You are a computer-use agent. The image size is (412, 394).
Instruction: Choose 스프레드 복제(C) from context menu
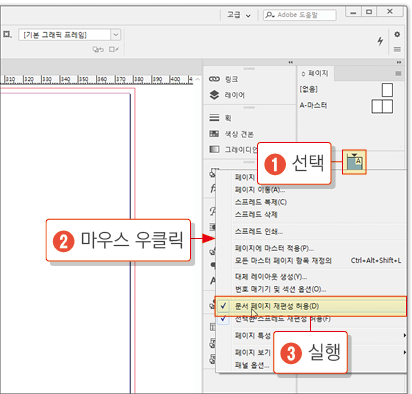(261, 202)
